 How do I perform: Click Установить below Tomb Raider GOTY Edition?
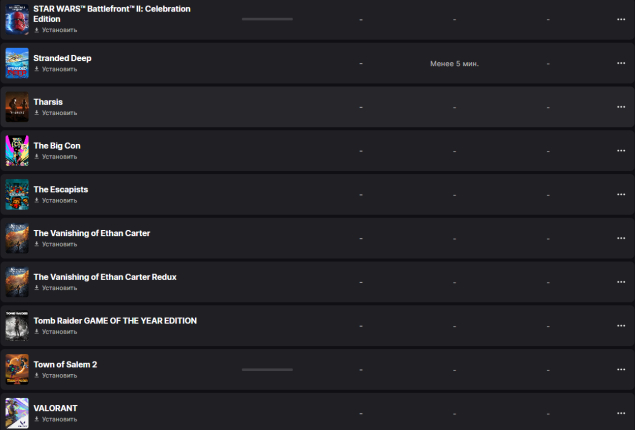(x=58, y=331)
